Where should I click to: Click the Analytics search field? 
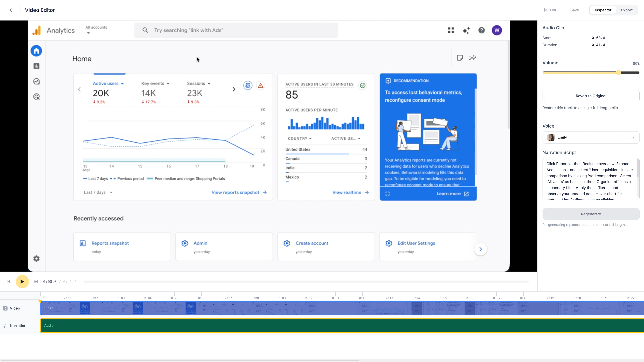click(236, 30)
